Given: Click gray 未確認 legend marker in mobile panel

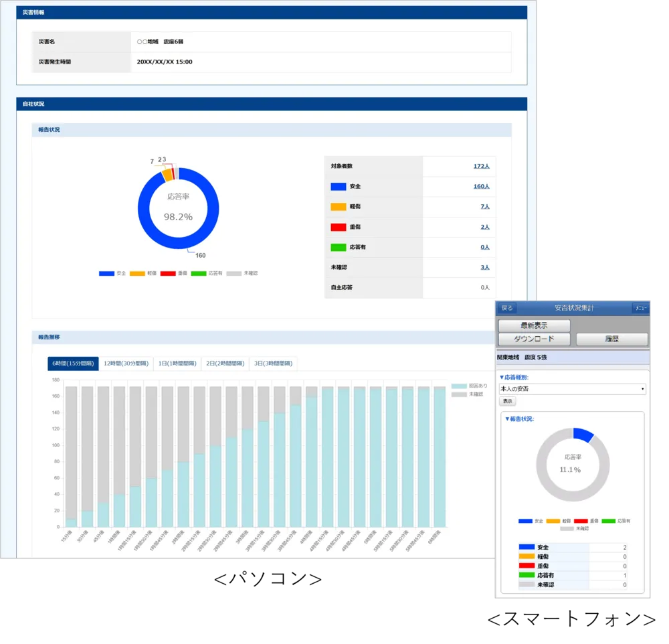Looking at the screenshot, I should point(567,528).
